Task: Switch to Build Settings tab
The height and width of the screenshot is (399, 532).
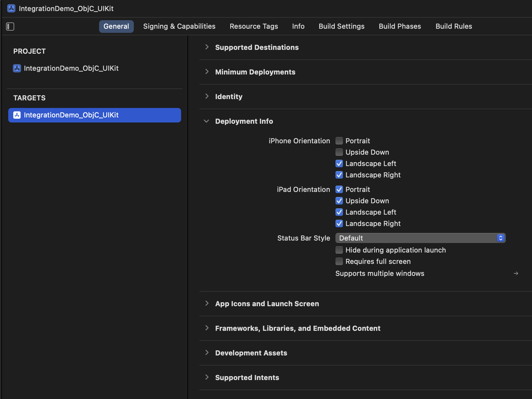Action: pyautogui.click(x=341, y=27)
